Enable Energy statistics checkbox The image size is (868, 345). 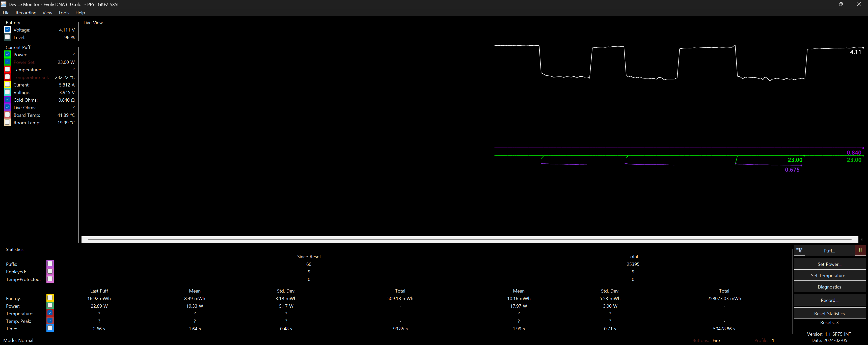click(50, 298)
